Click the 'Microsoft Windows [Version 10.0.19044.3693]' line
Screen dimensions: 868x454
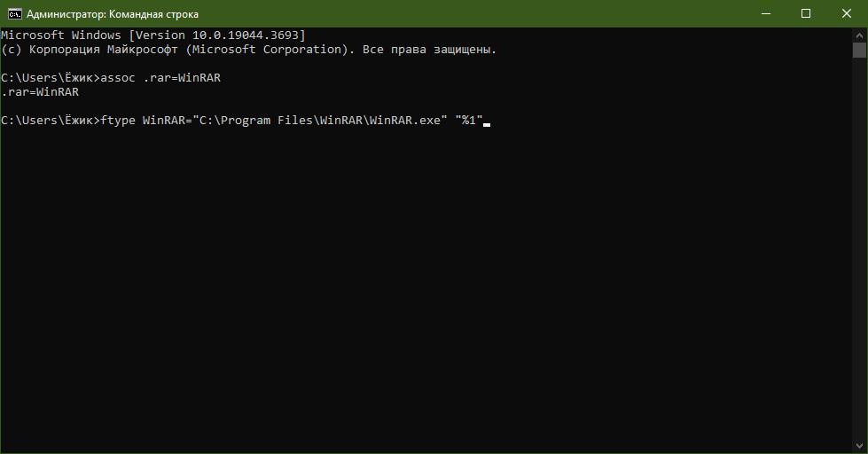152,35
